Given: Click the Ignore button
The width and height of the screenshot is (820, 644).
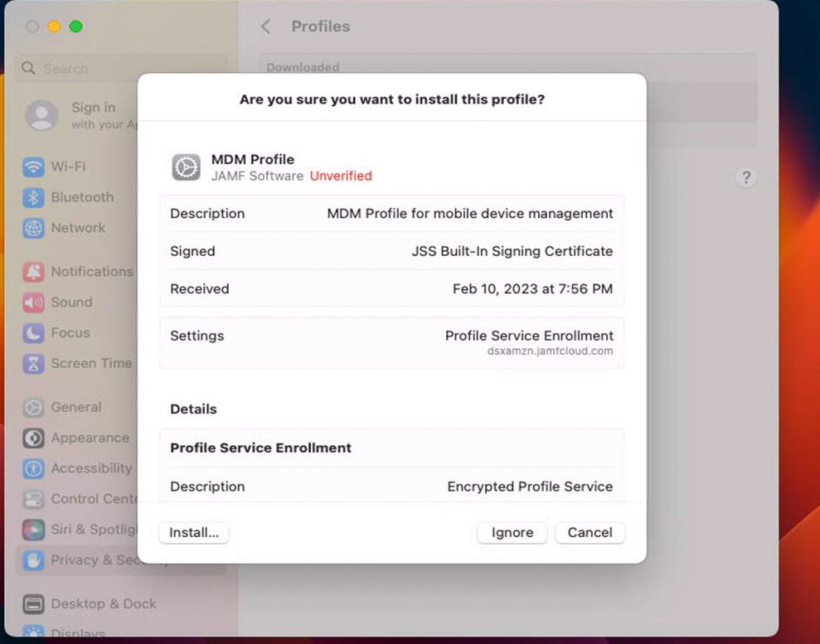Looking at the screenshot, I should (x=512, y=533).
